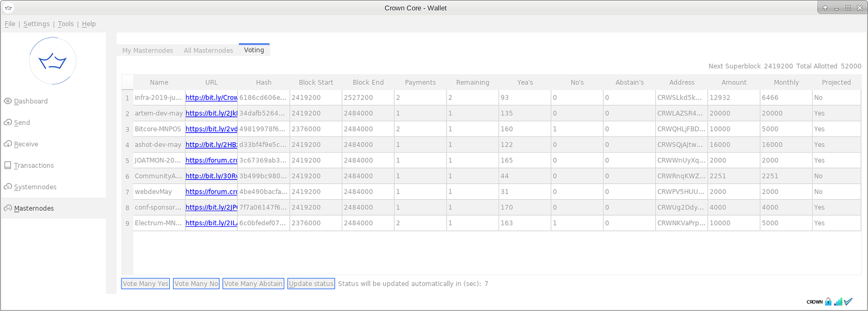Select the webdevMay name cell
868x311 pixels.
159,192
